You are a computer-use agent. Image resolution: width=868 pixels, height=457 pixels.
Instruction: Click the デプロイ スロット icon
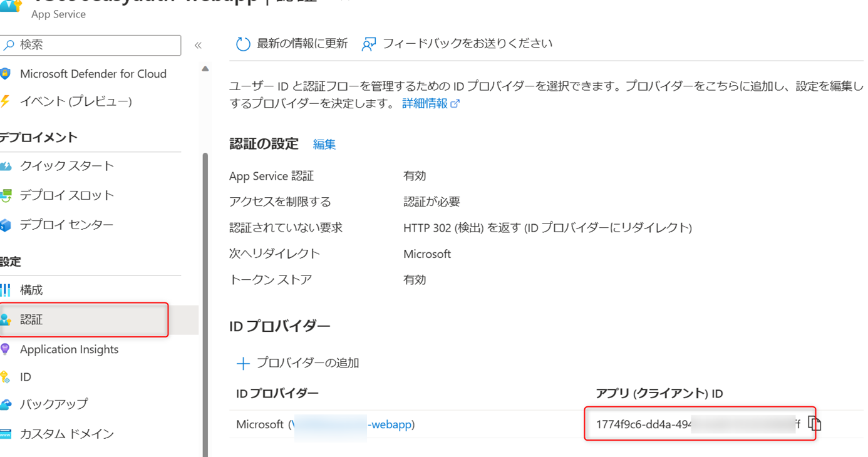click(x=6, y=195)
